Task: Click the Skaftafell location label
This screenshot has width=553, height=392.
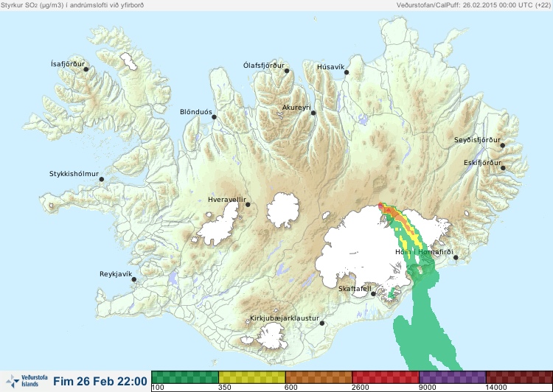Action: [355, 289]
